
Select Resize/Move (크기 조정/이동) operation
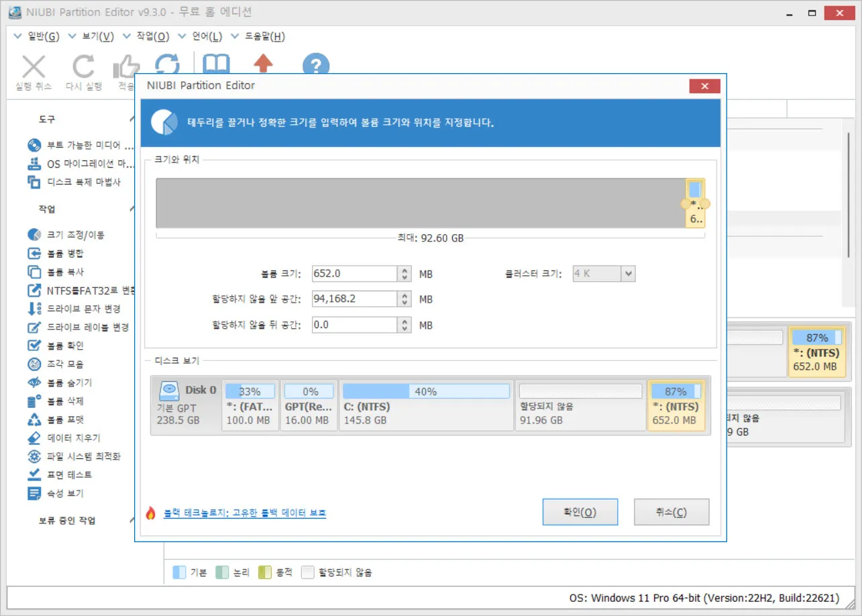pos(66,235)
